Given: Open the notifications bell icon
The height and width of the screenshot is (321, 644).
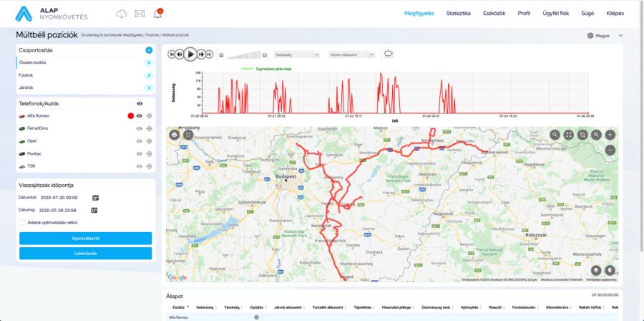Looking at the screenshot, I should [157, 14].
